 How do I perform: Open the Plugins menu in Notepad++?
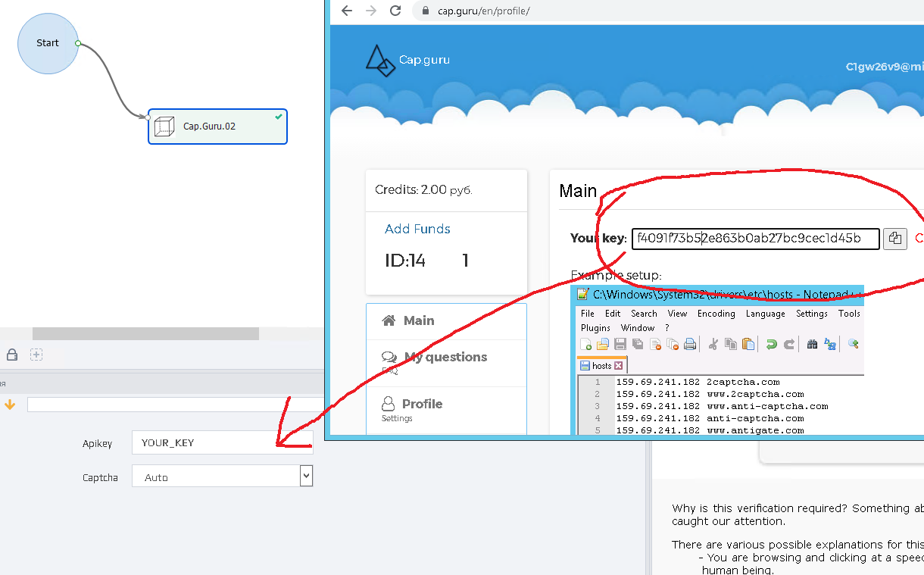[x=595, y=328]
